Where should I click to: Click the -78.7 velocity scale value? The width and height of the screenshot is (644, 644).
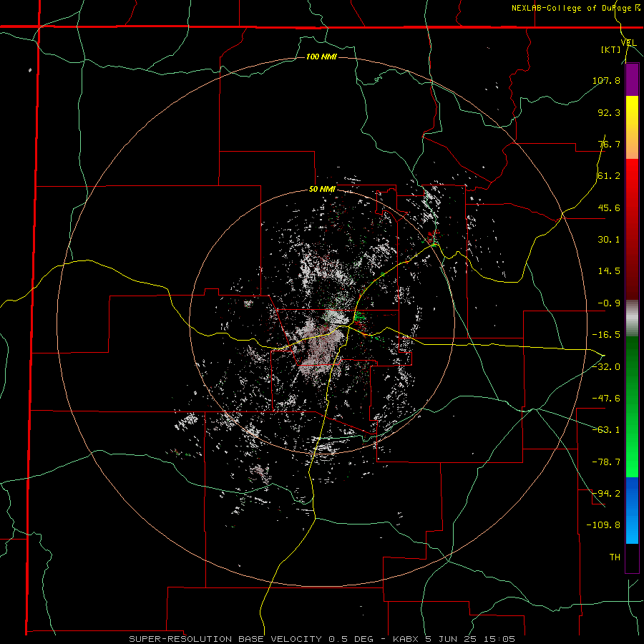point(606,462)
